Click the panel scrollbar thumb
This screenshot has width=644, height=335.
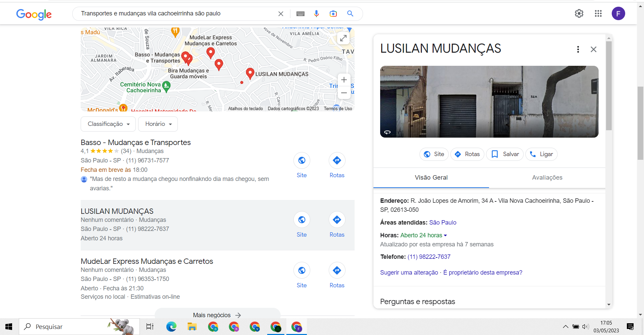[609, 86]
